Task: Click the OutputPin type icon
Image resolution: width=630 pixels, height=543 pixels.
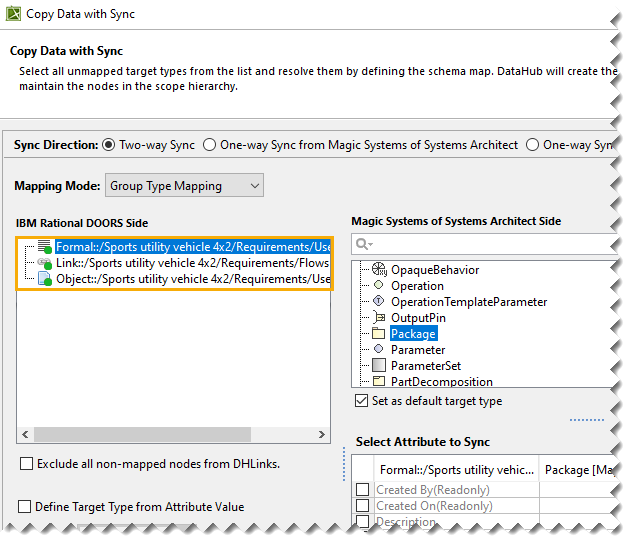Action: [x=379, y=318]
